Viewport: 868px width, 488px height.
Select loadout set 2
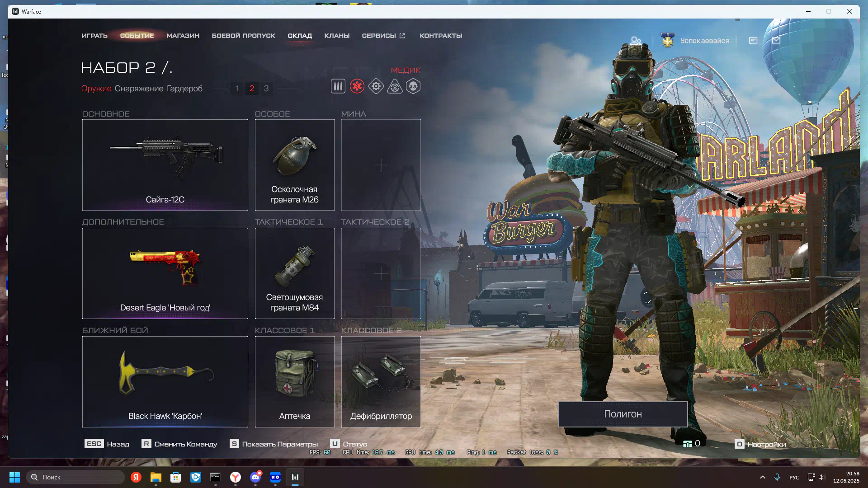click(x=252, y=89)
